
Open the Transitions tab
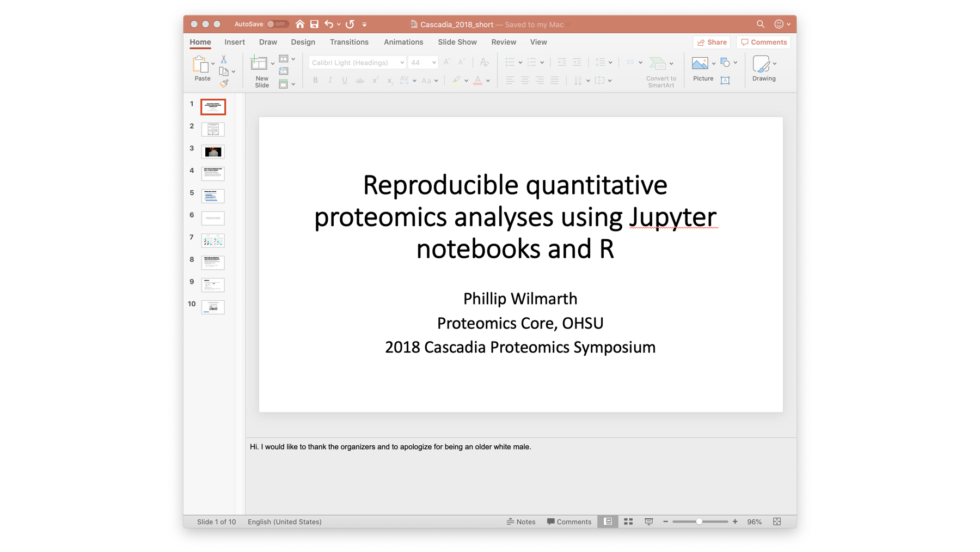[x=349, y=42]
